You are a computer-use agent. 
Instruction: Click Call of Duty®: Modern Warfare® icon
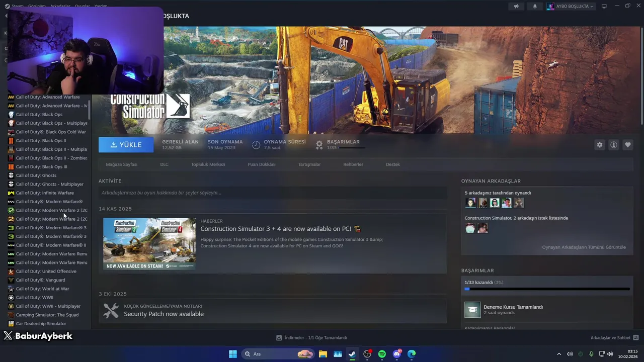pyautogui.click(x=11, y=202)
